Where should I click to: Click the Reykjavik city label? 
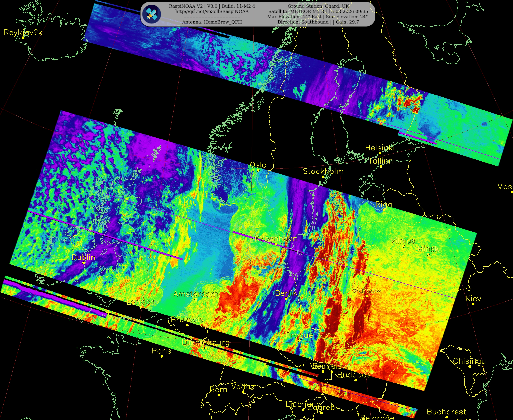(23, 32)
